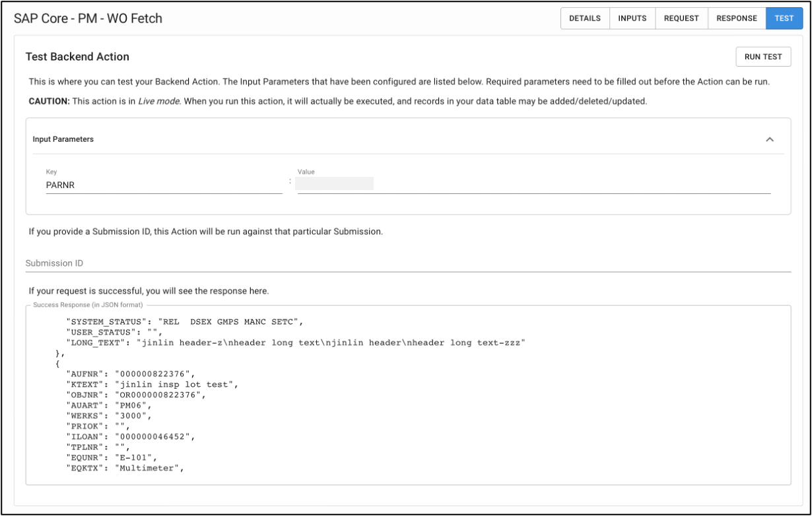Click the "OBJNR": "OR000000822376" line
Image resolution: width=812 pixels, height=516 pixels.
coord(136,395)
